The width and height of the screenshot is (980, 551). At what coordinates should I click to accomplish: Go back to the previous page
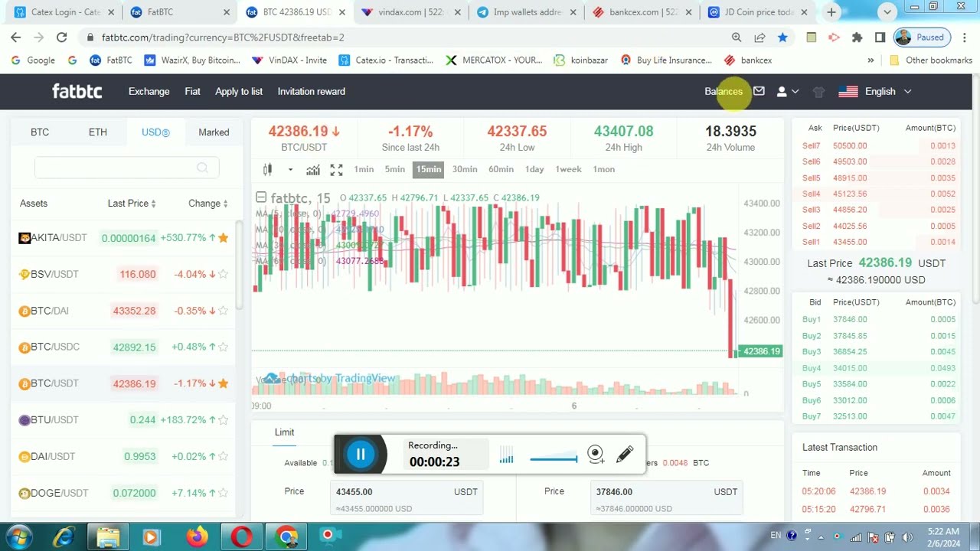coord(16,37)
